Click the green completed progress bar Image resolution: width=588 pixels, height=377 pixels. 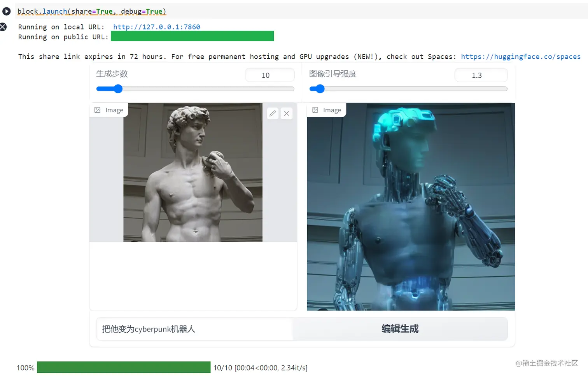coord(124,367)
